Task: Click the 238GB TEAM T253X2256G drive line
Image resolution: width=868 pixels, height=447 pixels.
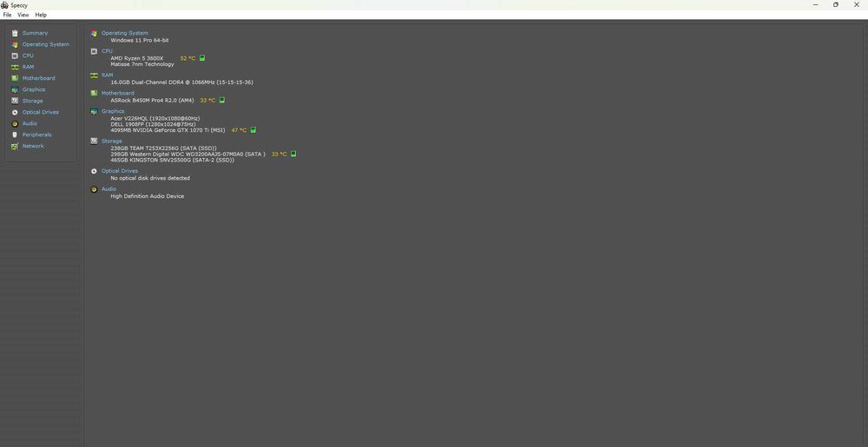Action: 164,148
